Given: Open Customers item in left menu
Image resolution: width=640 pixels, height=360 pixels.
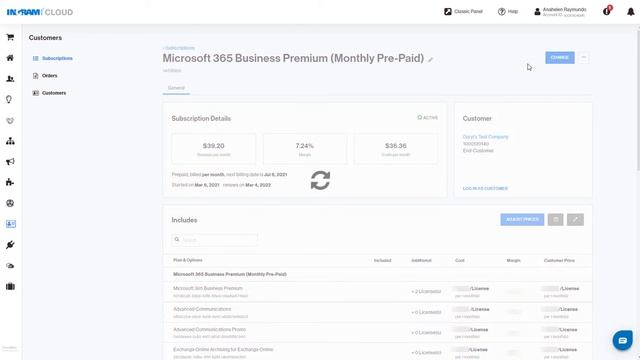Looking at the screenshot, I should pos(54,93).
